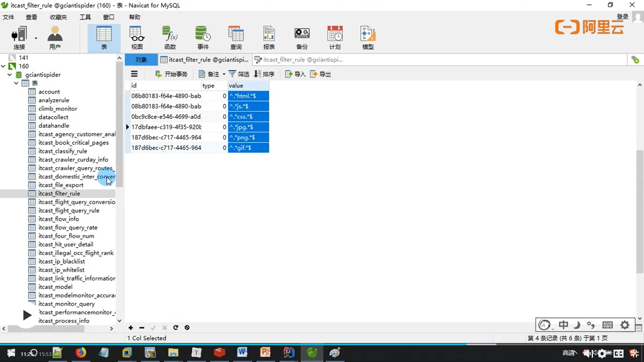Click the 备注 memo button

point(209,74)
